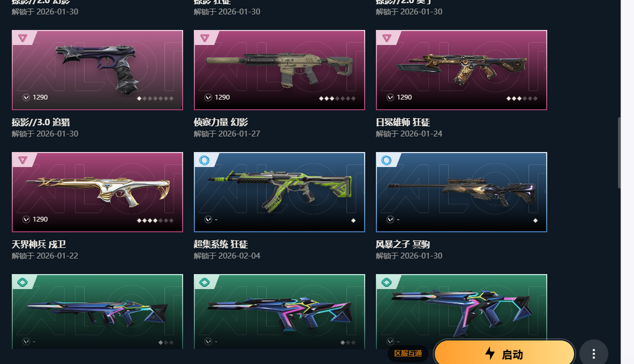
Task: Click the pink tier icon on the 侦察力量 幻影 card
Action: [205, 38]
